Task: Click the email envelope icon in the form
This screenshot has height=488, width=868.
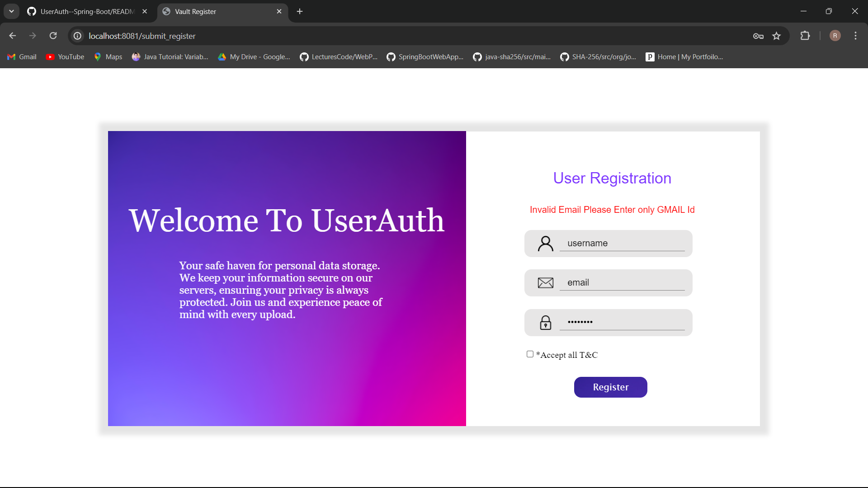Action: coord(545,282)
